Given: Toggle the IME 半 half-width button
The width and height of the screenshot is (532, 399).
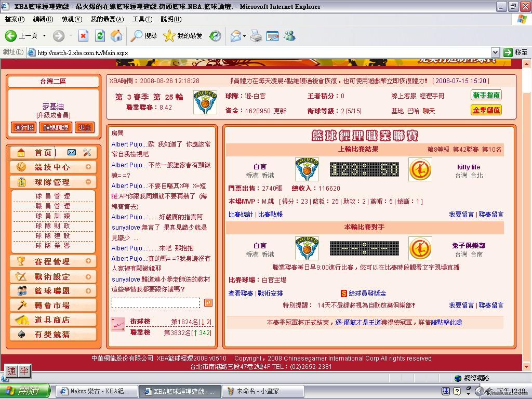Looking at the screenshot, I should pos(24,371).
